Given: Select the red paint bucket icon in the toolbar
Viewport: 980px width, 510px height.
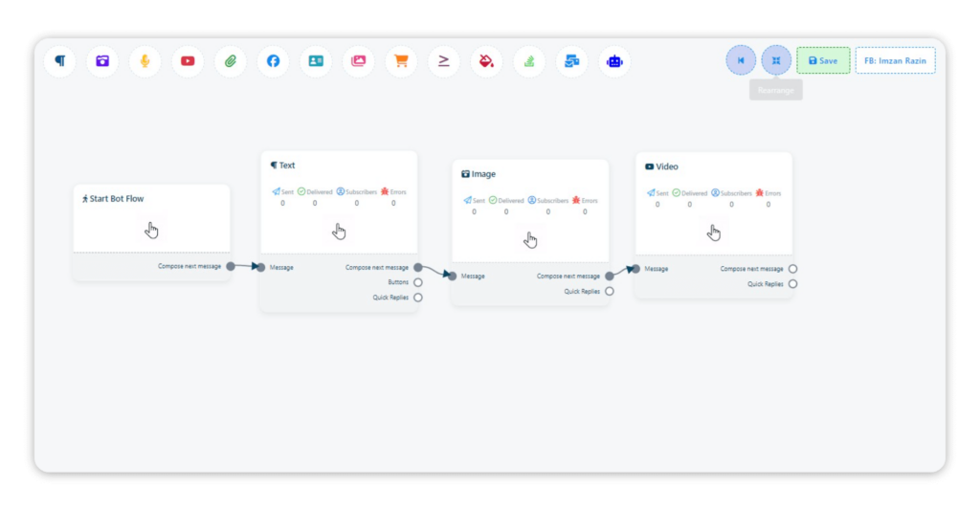Looking at the screenshot, I should pos(486,61).
